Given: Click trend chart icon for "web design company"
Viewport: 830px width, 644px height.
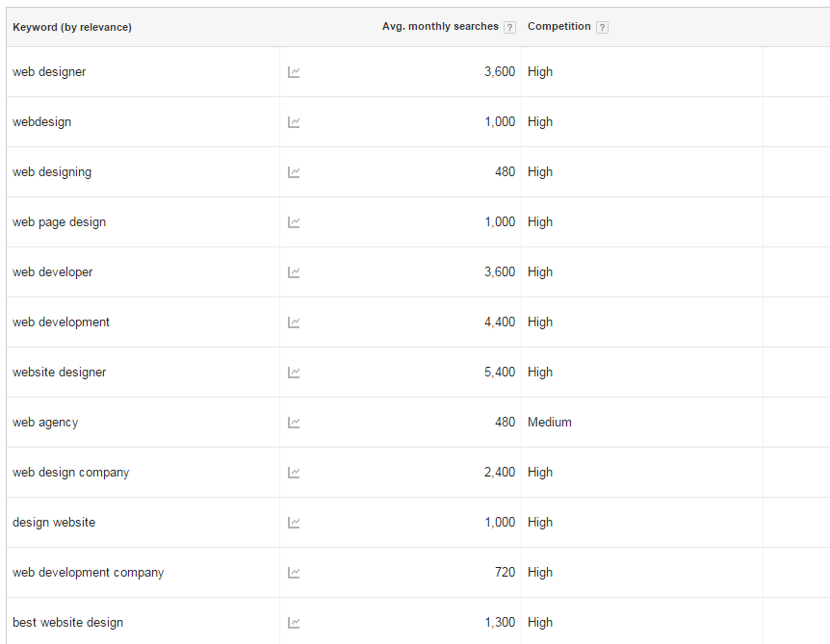Looking at the screenshot, I should click(293, 472).
